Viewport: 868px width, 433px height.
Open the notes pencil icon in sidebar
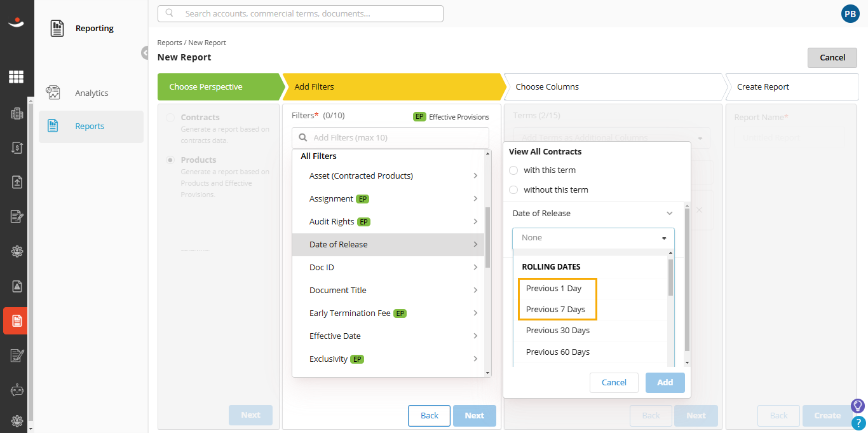[17, 355]
